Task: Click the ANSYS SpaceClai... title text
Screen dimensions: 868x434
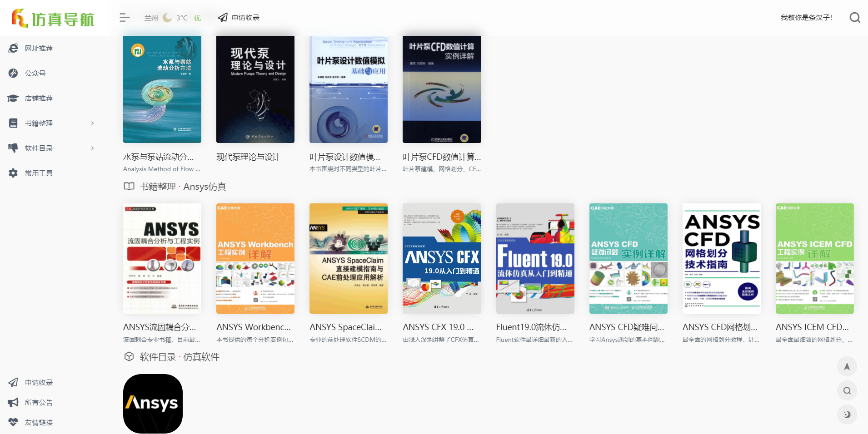Action: tap(346, 327)
